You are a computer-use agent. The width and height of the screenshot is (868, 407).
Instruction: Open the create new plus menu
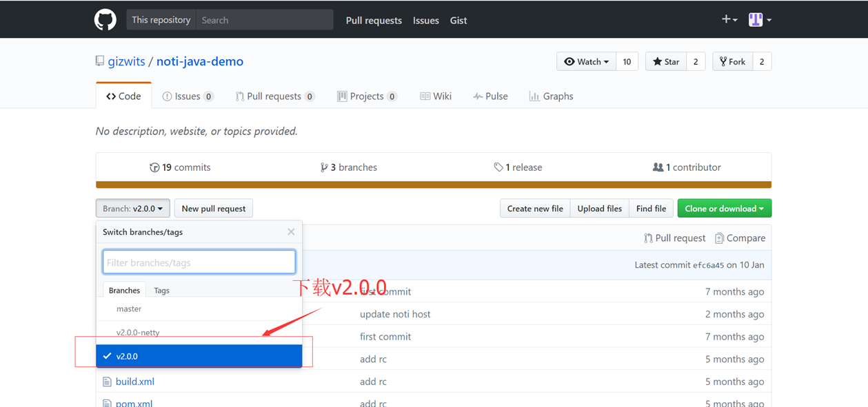coord(729,20)
